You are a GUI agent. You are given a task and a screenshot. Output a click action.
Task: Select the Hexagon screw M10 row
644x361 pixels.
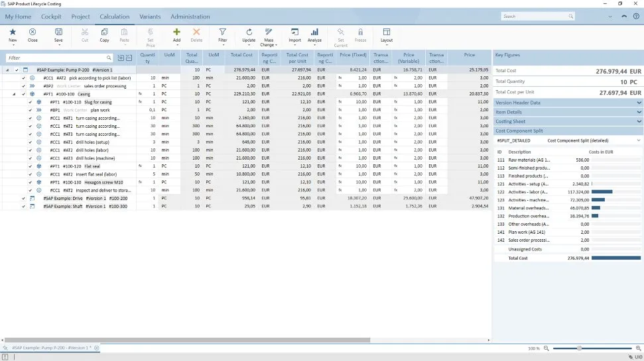point(245,182)
